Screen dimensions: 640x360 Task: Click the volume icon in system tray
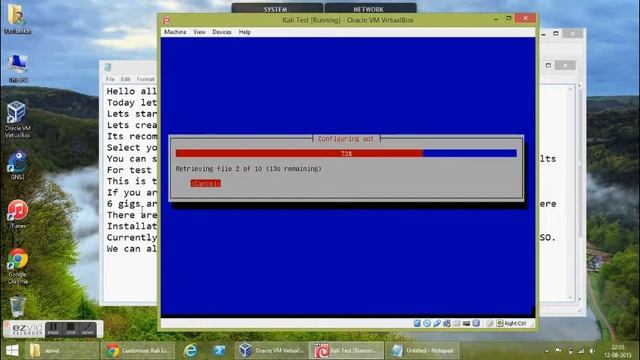[592, 351]
